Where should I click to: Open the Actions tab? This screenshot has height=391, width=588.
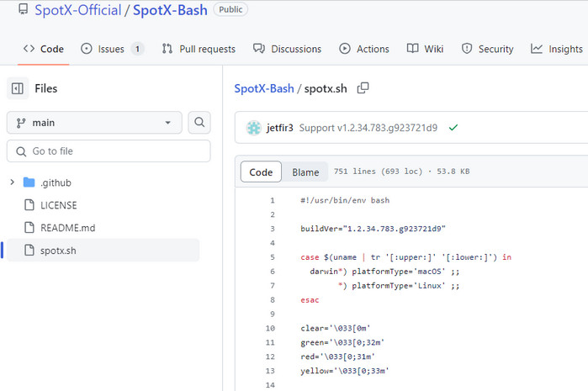[x=363, y=49]
